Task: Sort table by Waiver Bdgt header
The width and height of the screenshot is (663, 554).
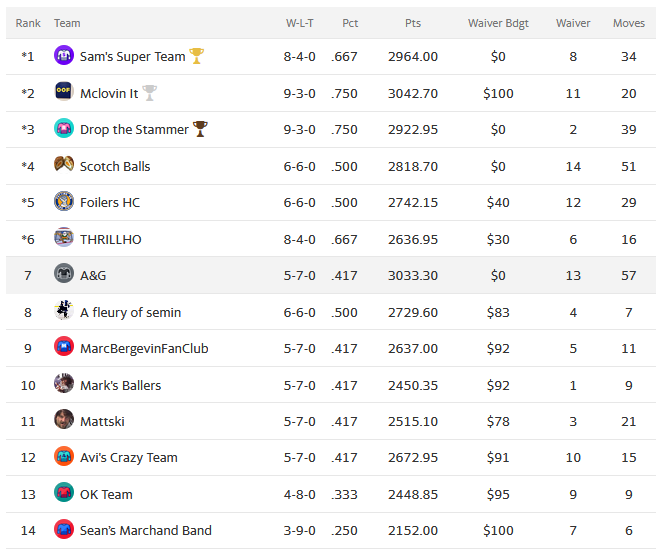Action: [498, 23]
